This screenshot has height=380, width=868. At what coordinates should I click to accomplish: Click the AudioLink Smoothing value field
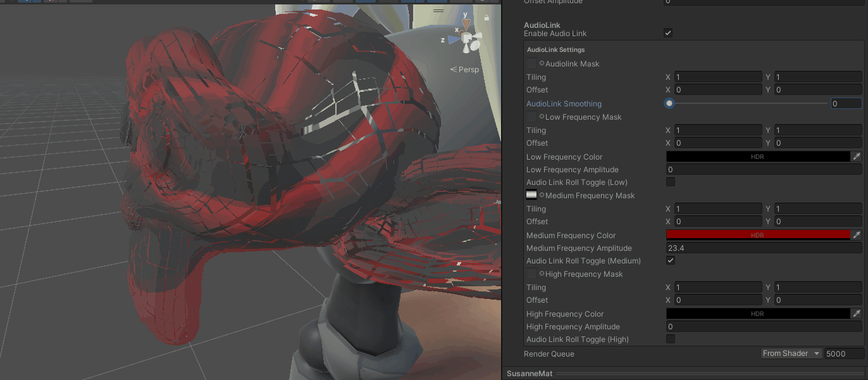(846, 103)
